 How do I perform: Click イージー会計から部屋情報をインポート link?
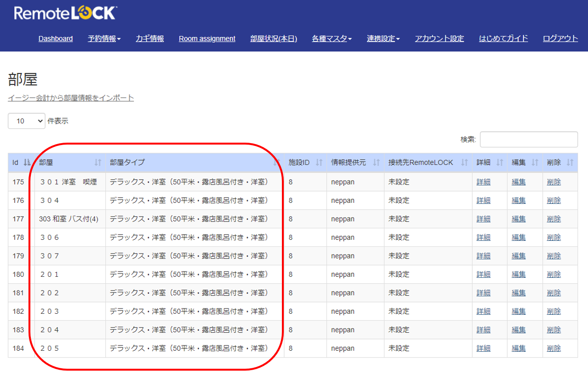tap(71, 98)
